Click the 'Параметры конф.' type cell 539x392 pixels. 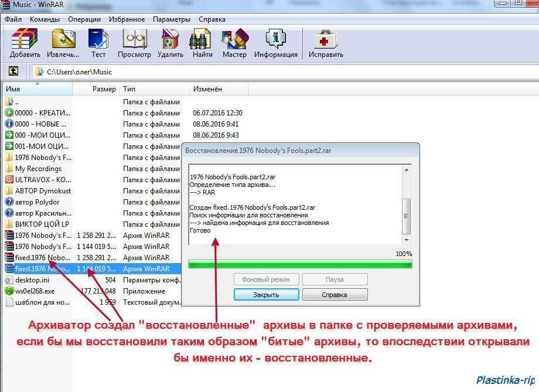point(152,280)
